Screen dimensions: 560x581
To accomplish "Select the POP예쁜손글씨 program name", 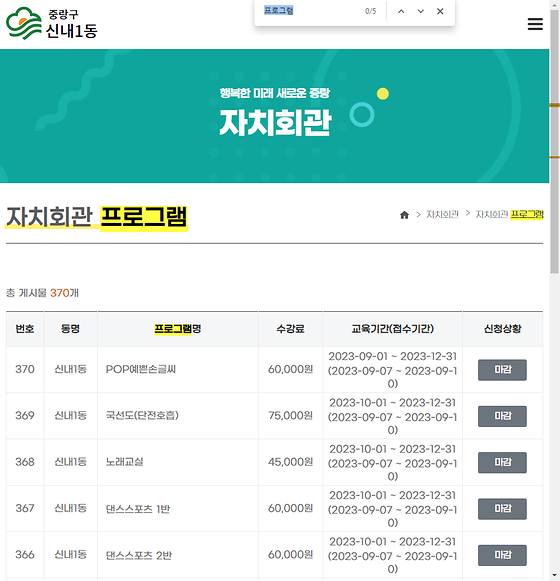I will pos(141,369).
